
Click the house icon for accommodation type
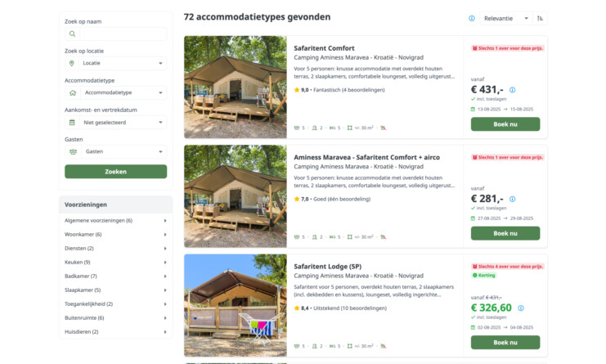pyautogui.click(x=73, y=92)
